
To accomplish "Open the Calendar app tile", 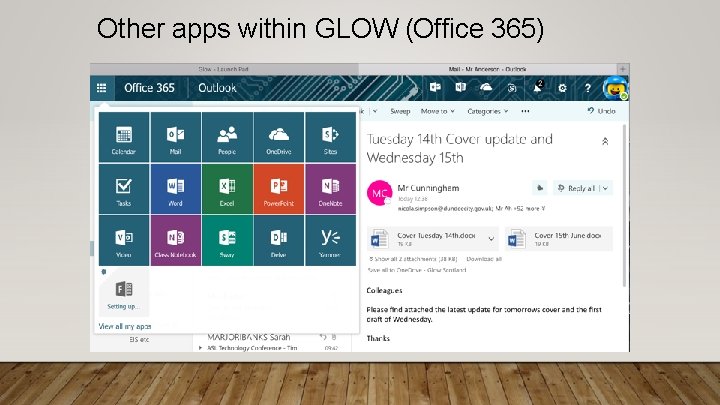I will (124, 137).
